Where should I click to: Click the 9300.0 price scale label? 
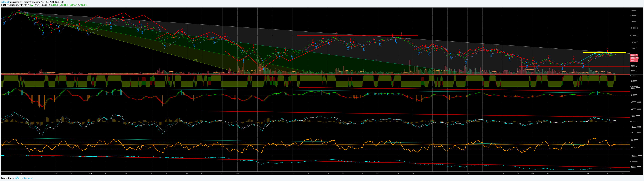[634, 48]
